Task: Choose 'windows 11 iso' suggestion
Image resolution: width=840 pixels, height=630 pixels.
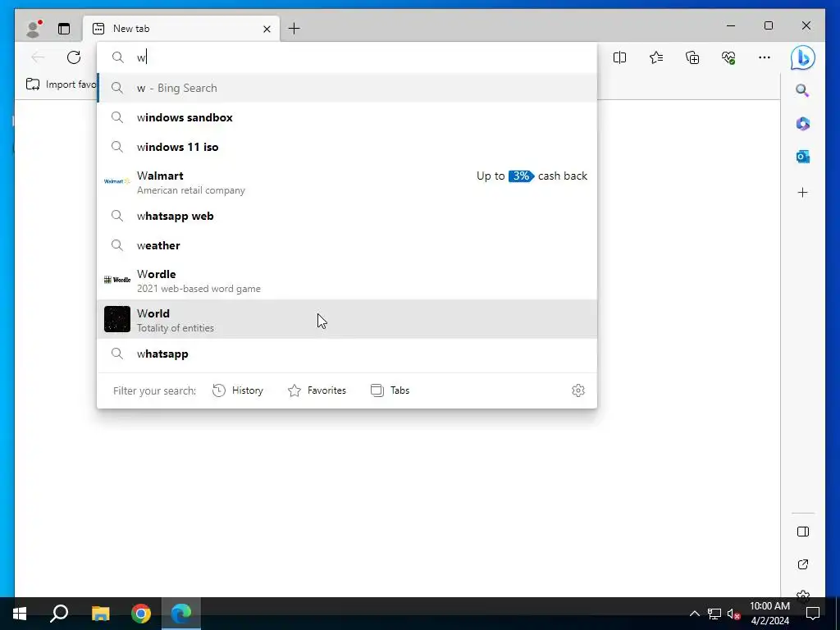Action: pos(347,147)
